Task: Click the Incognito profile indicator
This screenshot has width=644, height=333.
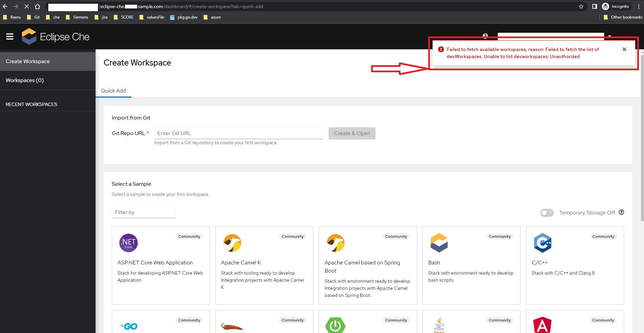Action: (x=616, y=6)
